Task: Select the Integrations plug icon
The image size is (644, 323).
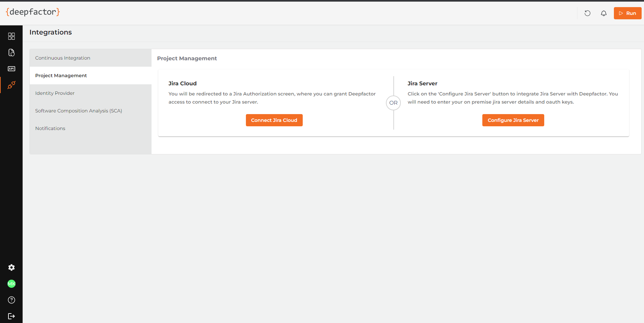Action: pos(11,85)
